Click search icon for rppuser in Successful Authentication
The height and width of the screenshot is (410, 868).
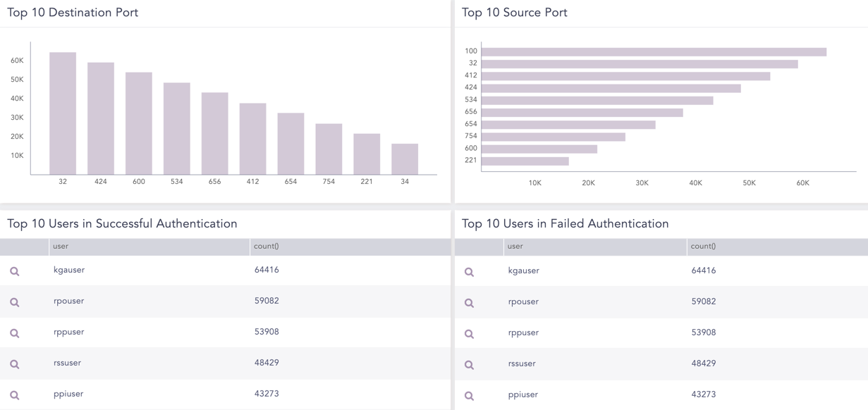click(x=15, y=333)
